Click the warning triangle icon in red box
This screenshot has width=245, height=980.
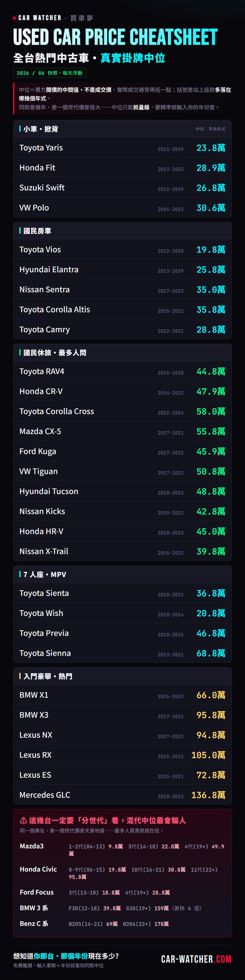tap(23, 820)
